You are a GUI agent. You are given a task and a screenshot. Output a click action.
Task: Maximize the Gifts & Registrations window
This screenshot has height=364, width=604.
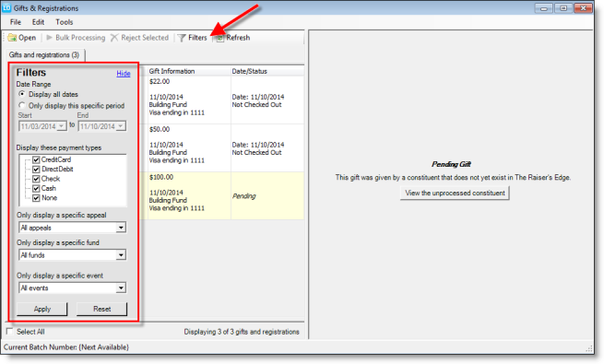tap(563, 8)
